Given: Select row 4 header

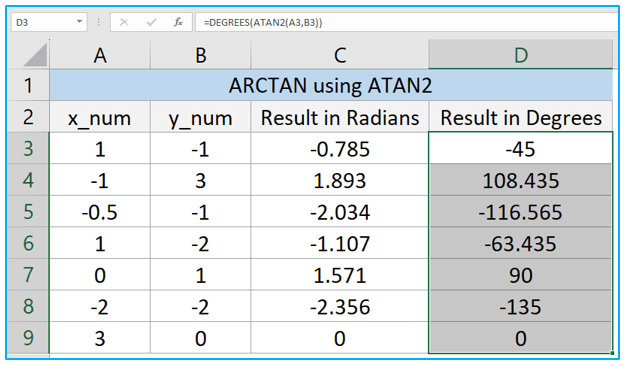Looking at the screenshot, I should coord(28,180).
